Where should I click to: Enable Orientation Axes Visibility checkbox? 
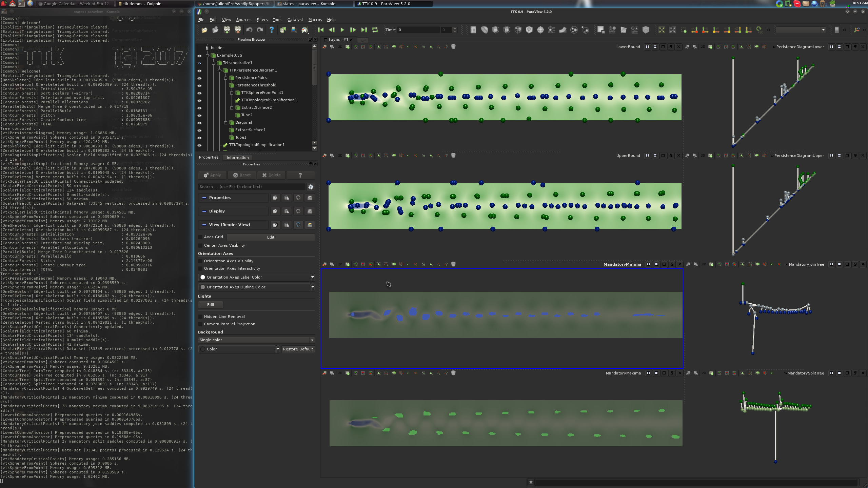[x=200, y=261]
